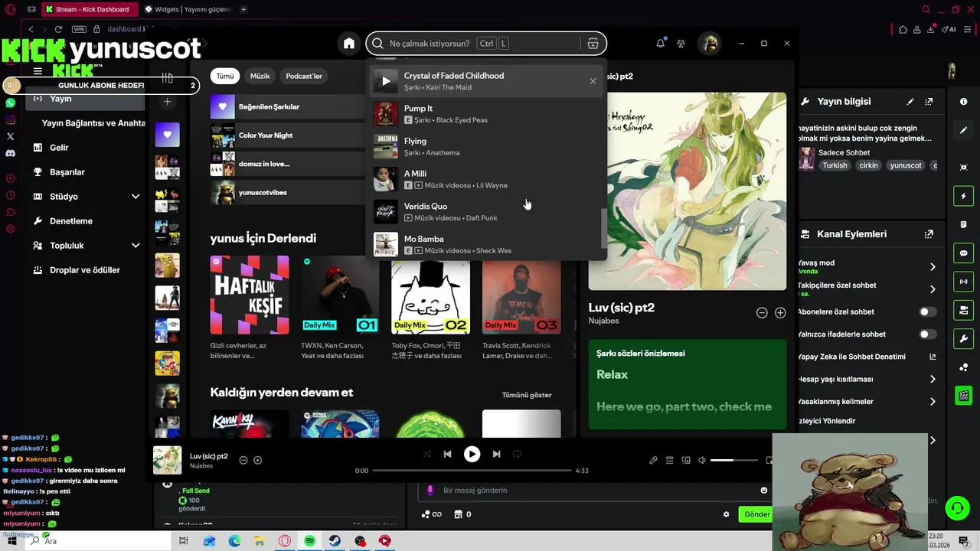Click Tümünü göster link

coord(527,395)
